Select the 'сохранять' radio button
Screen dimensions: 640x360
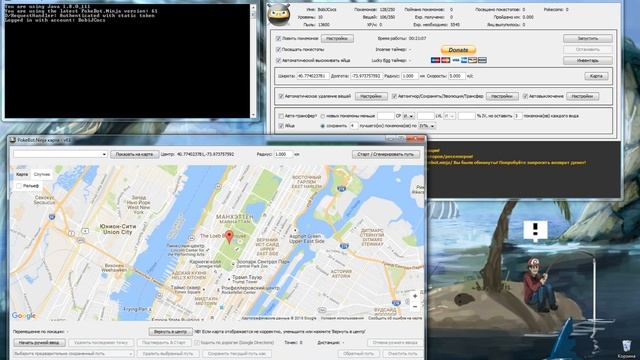(322, 126)
